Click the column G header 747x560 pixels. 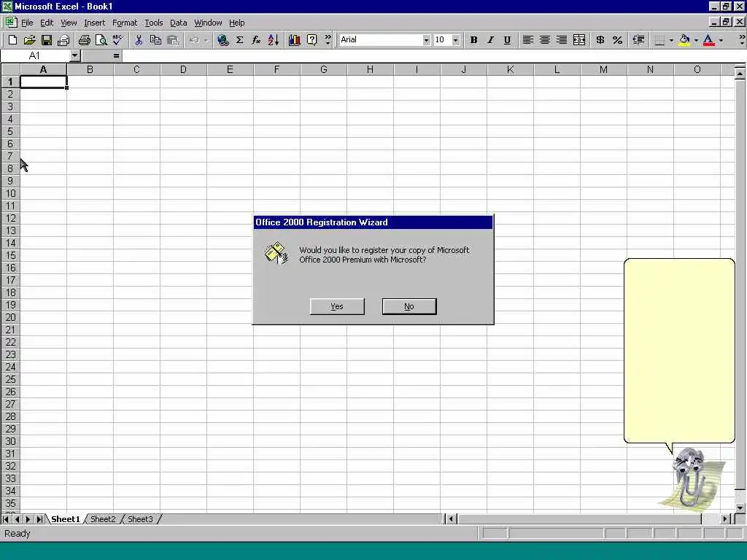[x=323, y=69]
